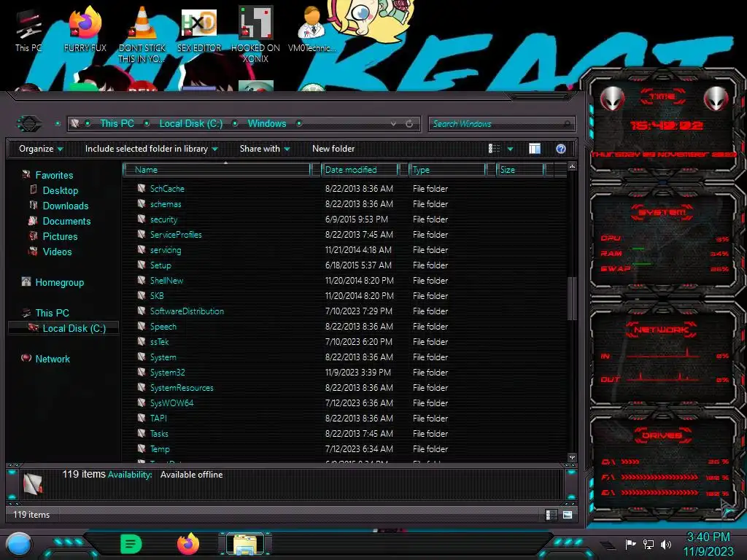Select Local Disk (C:) in navigation pane
Image resolution: width=747 pixels, height=560 pixels.
[64, 328]
